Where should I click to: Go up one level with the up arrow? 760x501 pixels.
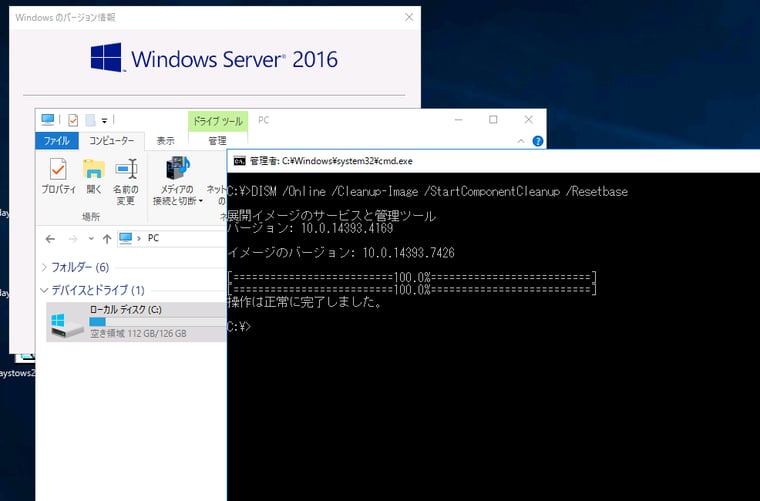tap(107, 239)
